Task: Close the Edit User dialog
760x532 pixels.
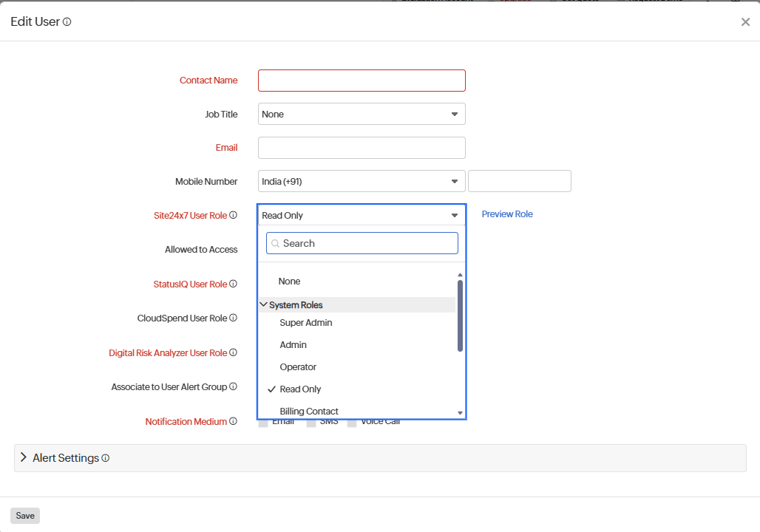Action: click(x=745, y=22)
